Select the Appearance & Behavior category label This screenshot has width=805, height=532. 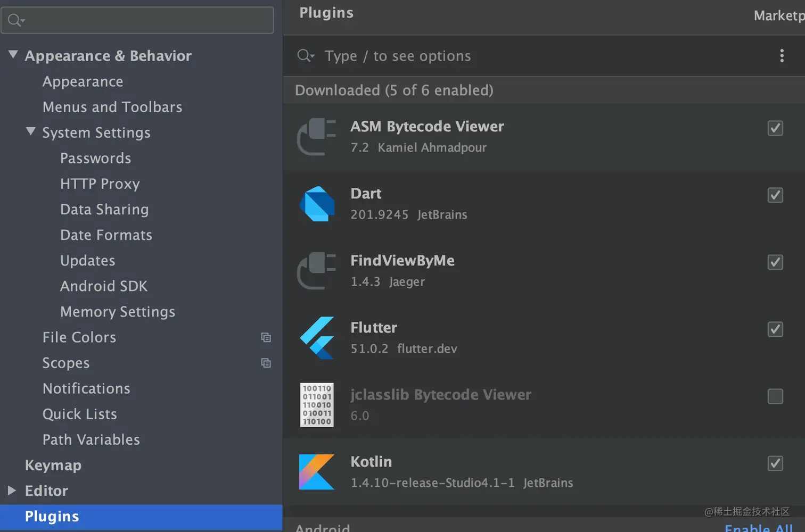(x=108, y=56)
